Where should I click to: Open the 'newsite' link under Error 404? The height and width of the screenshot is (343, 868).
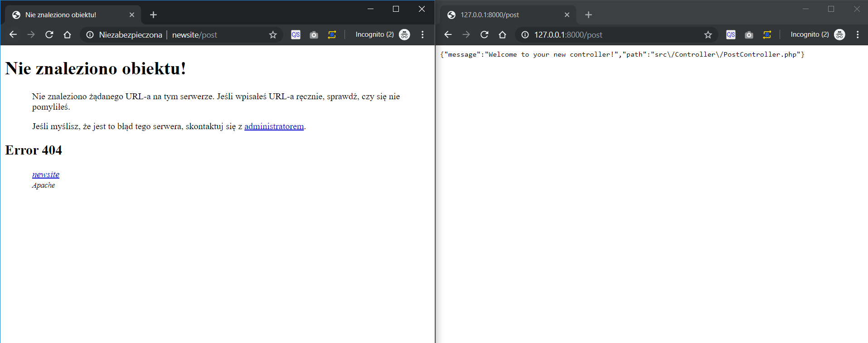point(46,174)
